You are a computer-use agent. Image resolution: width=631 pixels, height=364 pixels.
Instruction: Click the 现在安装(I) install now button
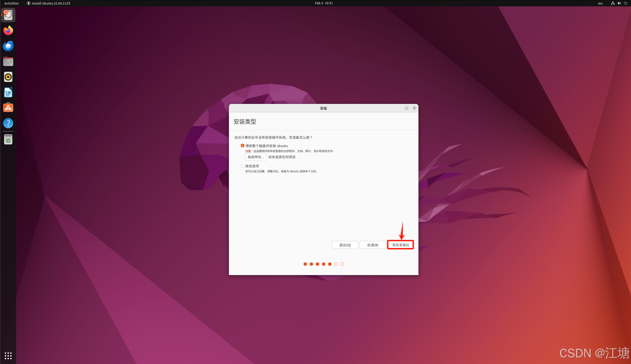pyautogui.click(x=400, y=245)
